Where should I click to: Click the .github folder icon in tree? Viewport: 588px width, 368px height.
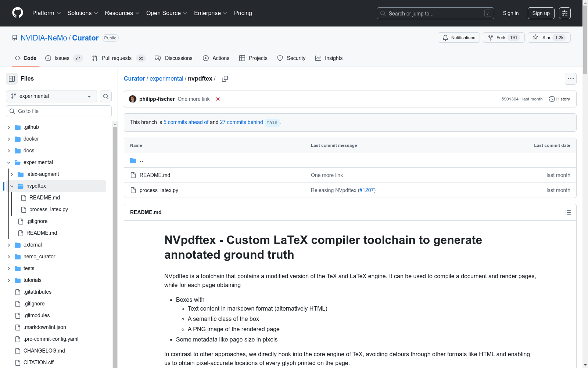18,127
